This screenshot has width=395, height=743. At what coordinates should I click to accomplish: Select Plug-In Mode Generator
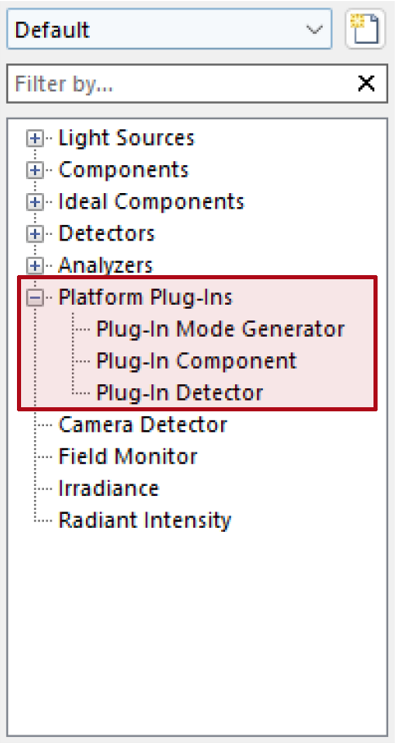point(220,329)
